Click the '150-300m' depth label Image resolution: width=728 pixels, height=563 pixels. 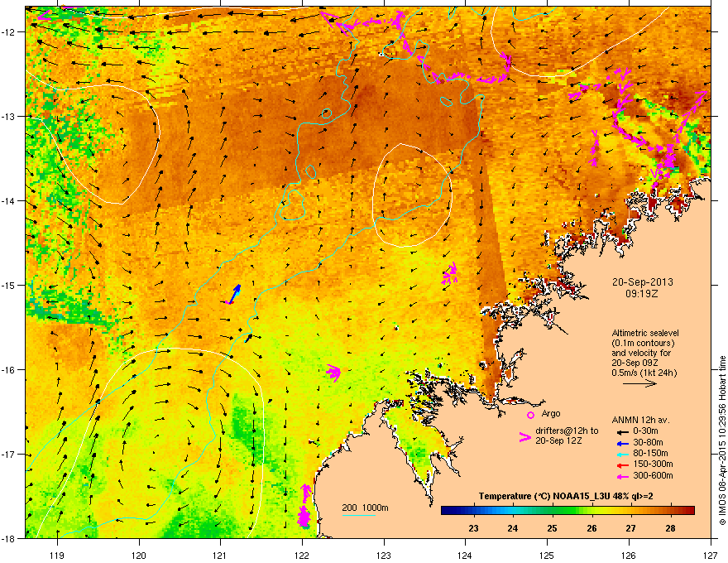653,464
